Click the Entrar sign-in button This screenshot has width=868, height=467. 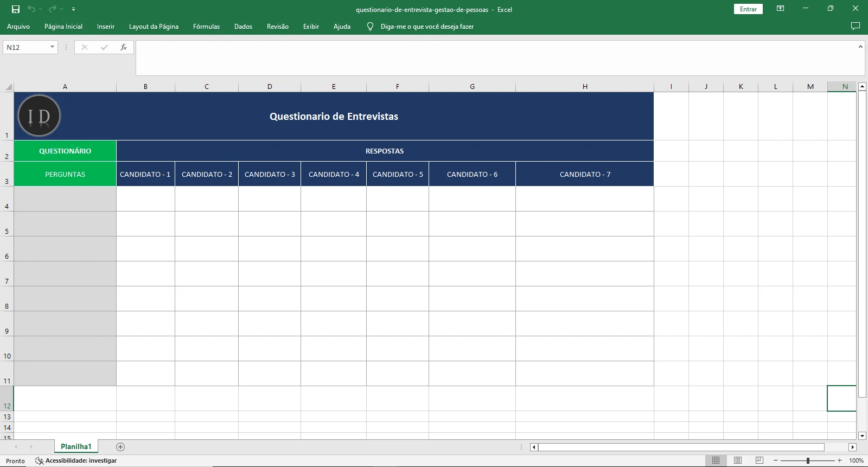point(748,9)
